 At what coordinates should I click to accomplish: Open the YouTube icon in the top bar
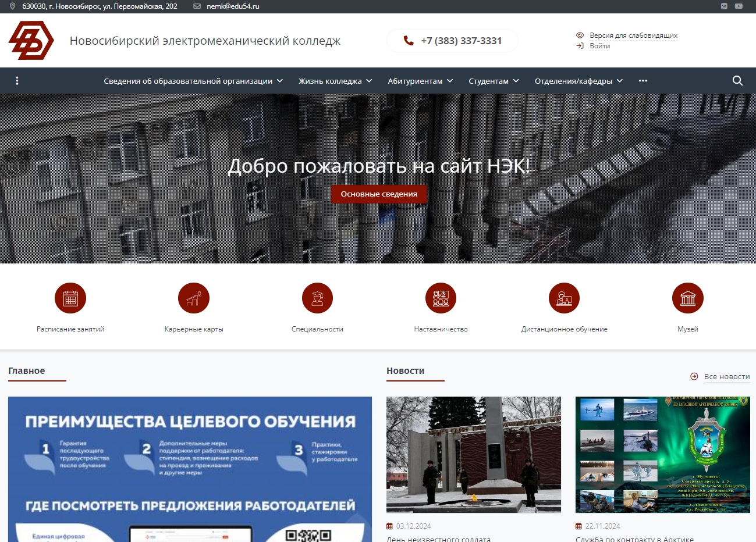(739, 6)
